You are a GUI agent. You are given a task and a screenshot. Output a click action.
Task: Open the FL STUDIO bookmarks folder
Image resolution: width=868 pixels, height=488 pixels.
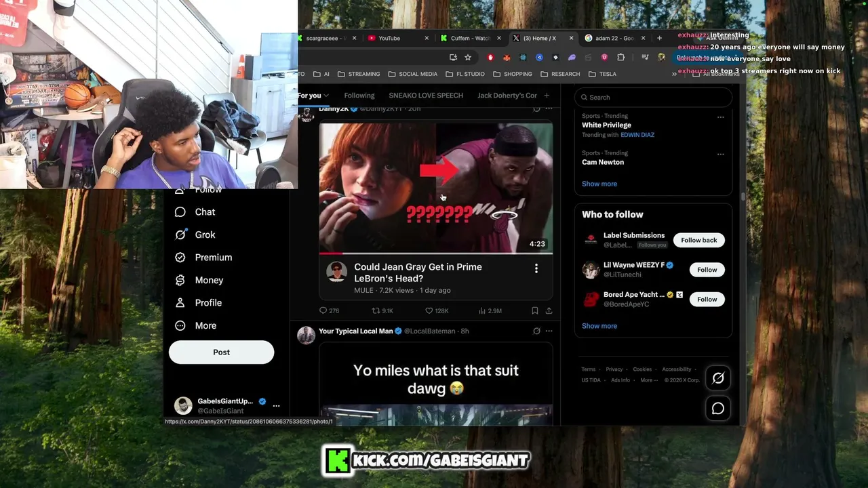coord(465,74)
